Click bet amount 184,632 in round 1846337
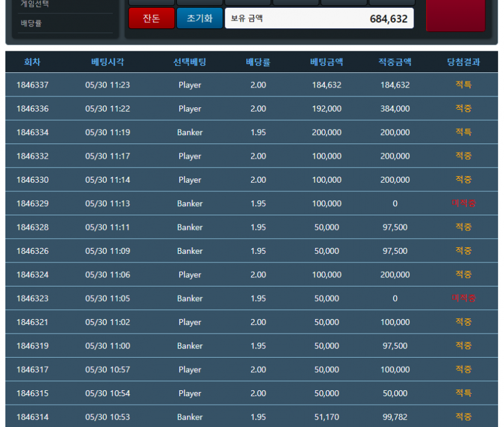This screenshot has width=504, height=427. [x=327, y=85]
